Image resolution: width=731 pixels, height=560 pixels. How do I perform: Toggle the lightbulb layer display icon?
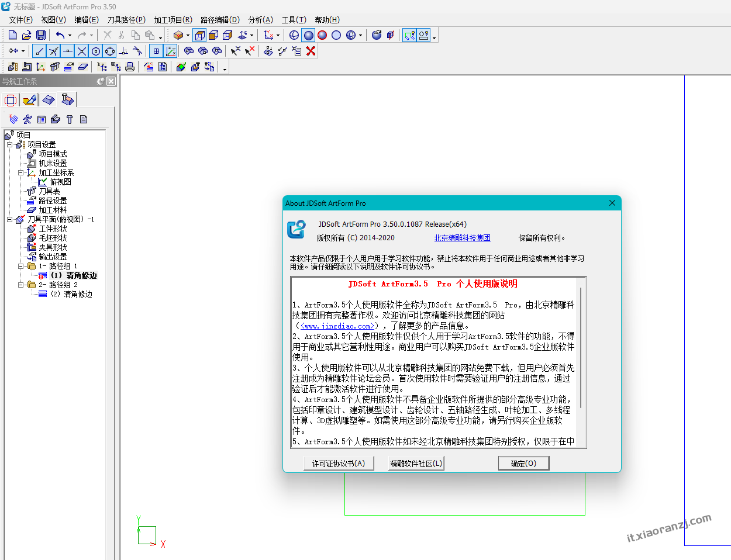[423, 35]
